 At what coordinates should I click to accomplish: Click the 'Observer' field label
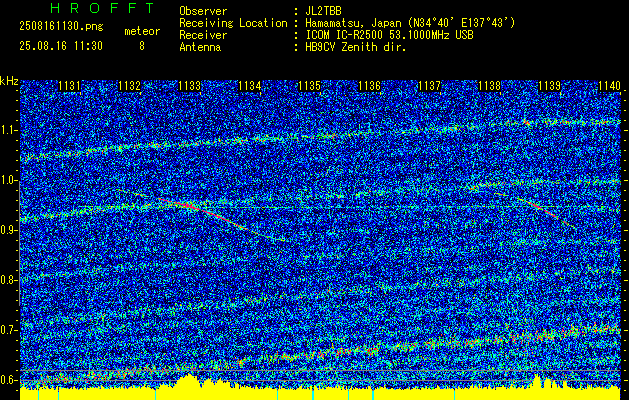coord(203,11)
